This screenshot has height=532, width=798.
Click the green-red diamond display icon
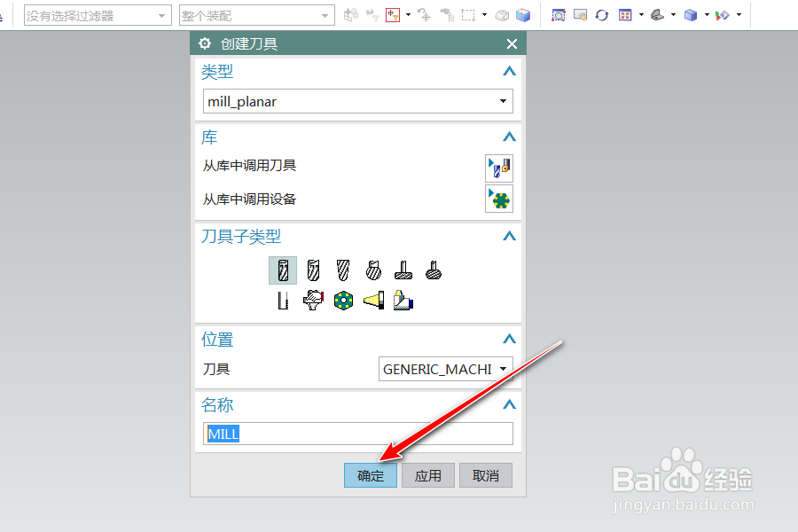pos(722,15)
